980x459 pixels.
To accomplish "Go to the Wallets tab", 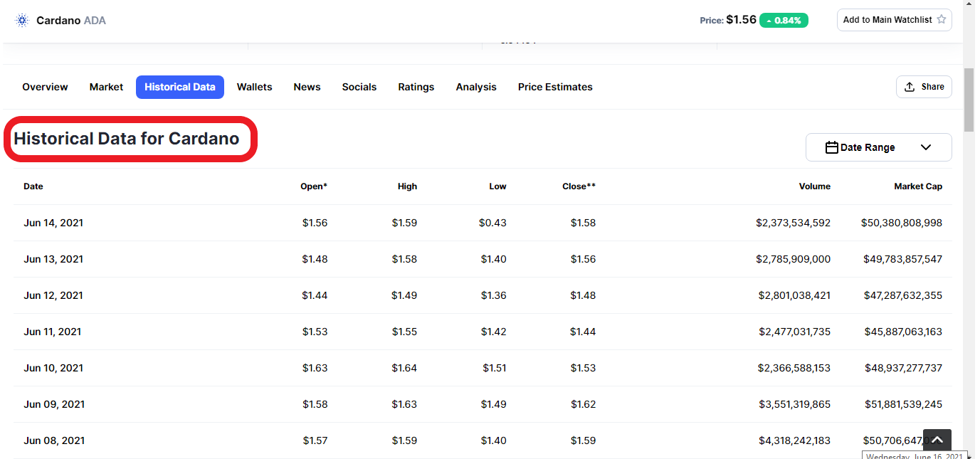I will 255,87.
